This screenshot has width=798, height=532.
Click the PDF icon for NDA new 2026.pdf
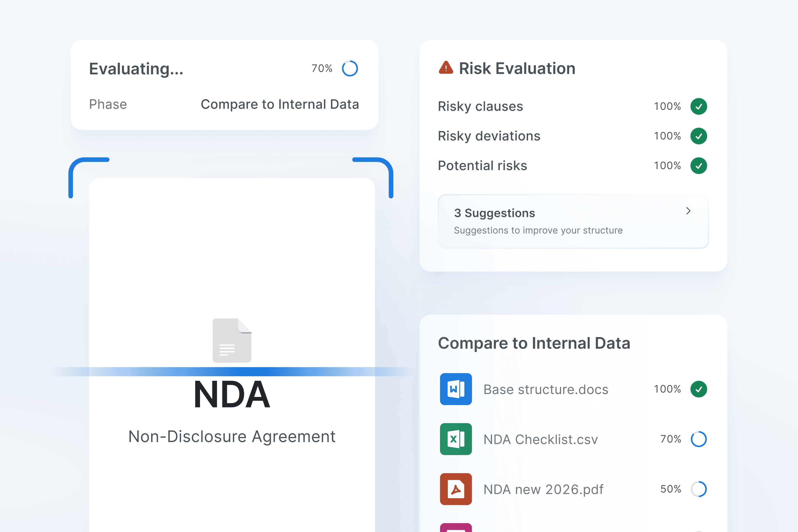click(456, 489)
